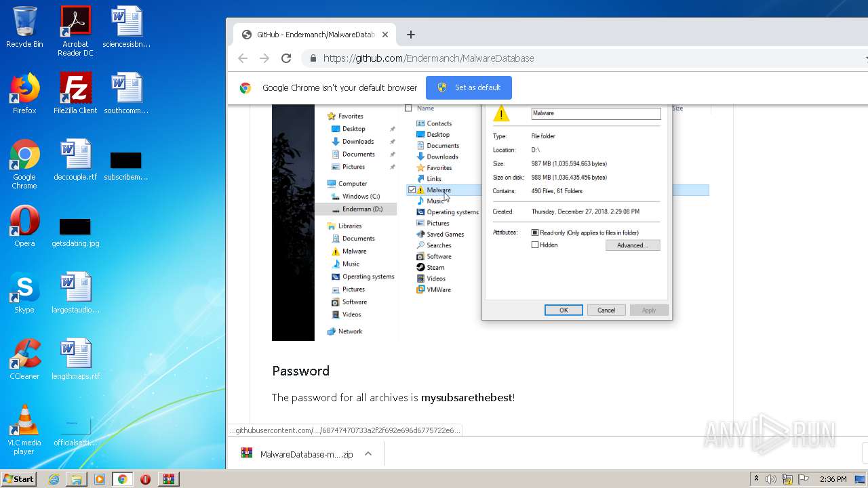
Task: Launch Acrobat Reader DC from desktop
Action: (75, 31)
